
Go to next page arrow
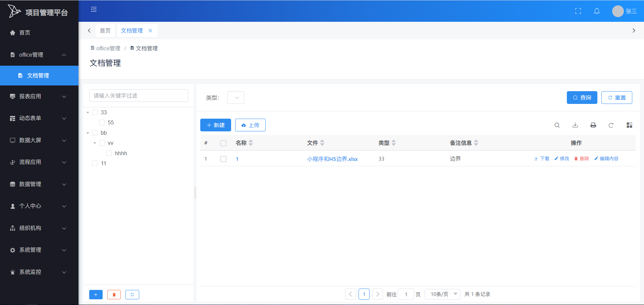(378, 294)
